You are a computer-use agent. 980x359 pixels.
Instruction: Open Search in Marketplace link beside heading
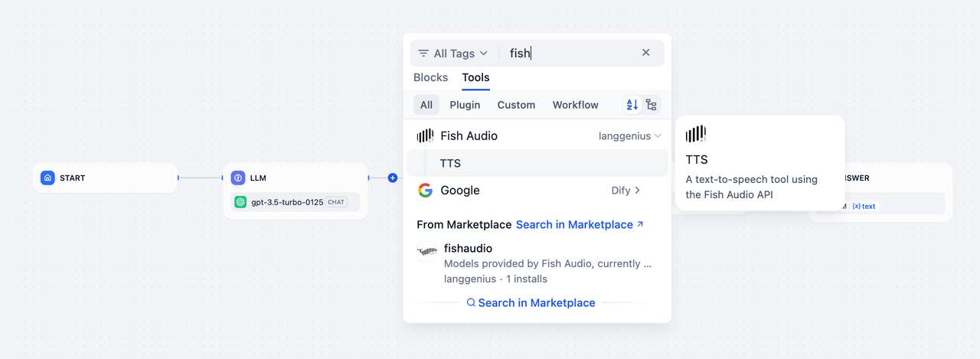point(580,224)
